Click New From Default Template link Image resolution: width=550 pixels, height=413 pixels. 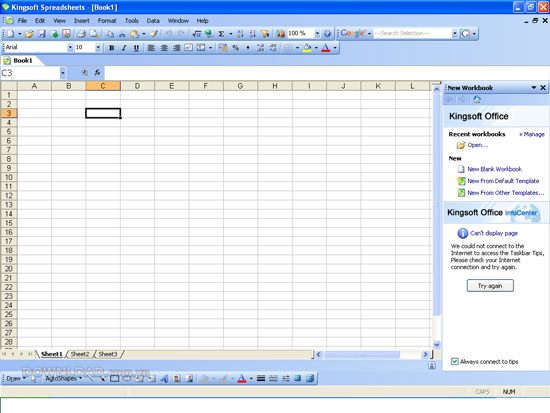click(503, 181)
